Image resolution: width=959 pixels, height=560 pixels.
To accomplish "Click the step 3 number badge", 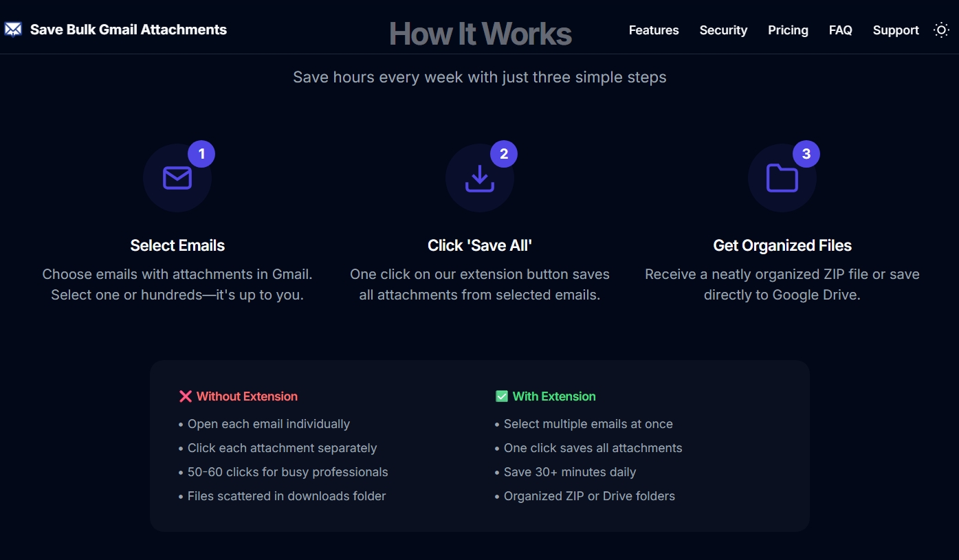I will tap(806, 153).
